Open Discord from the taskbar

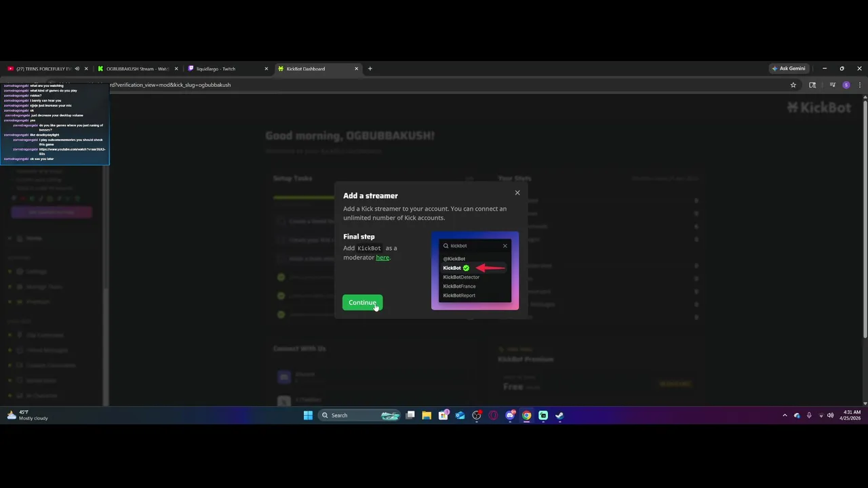pyautogui.click(x=510, y=415)
